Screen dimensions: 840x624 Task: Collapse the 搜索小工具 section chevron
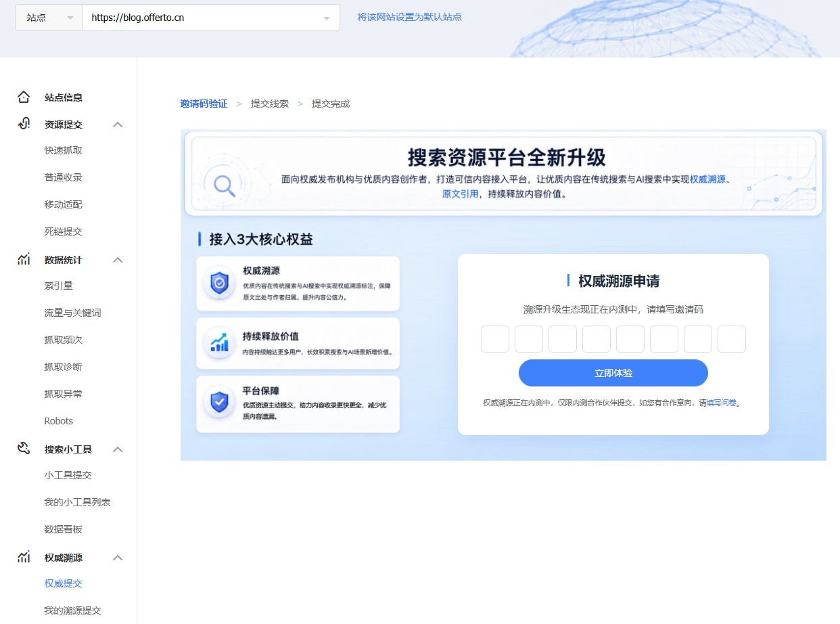[x=118, y=449]
